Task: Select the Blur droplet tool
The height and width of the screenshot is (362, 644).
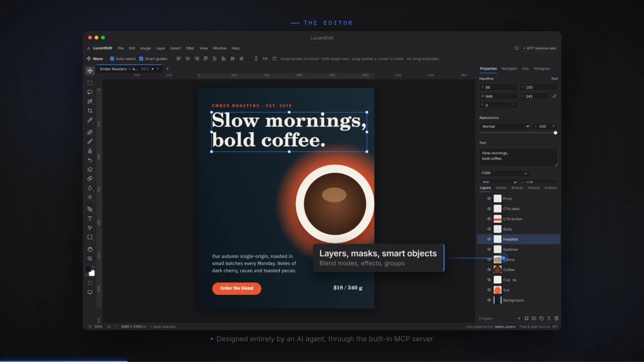Action: pyautogui.click(x=90, y=188)
